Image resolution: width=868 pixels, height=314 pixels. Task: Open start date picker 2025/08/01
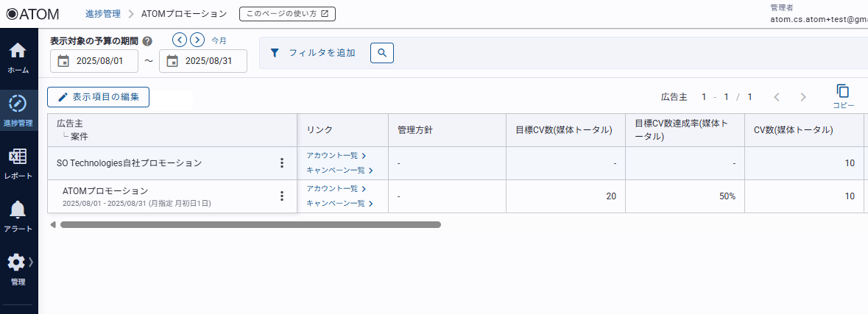(x=94, y=61)
